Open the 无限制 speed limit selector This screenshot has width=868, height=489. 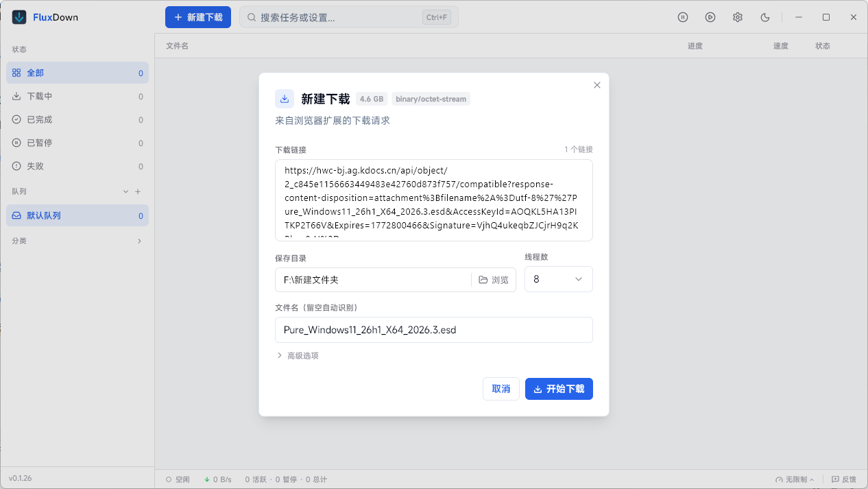[x=795, y=479]
